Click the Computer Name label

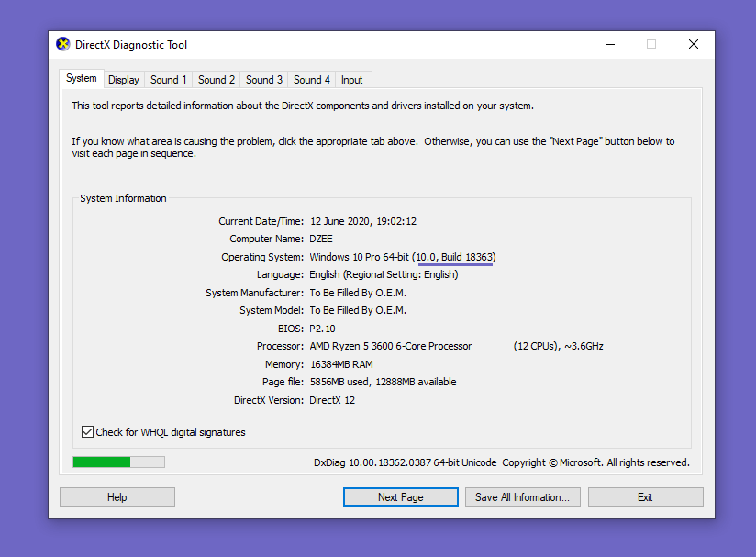(x=267, y=239)
